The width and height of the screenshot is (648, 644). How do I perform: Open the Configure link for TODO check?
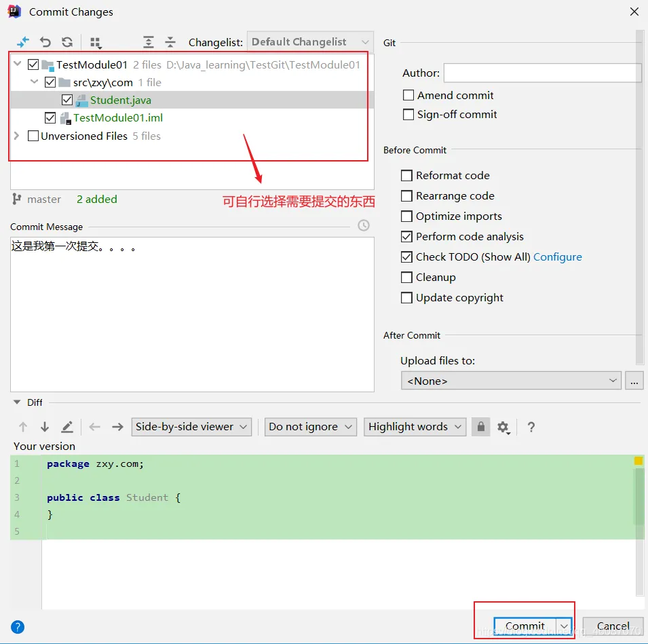click(557, 257)
